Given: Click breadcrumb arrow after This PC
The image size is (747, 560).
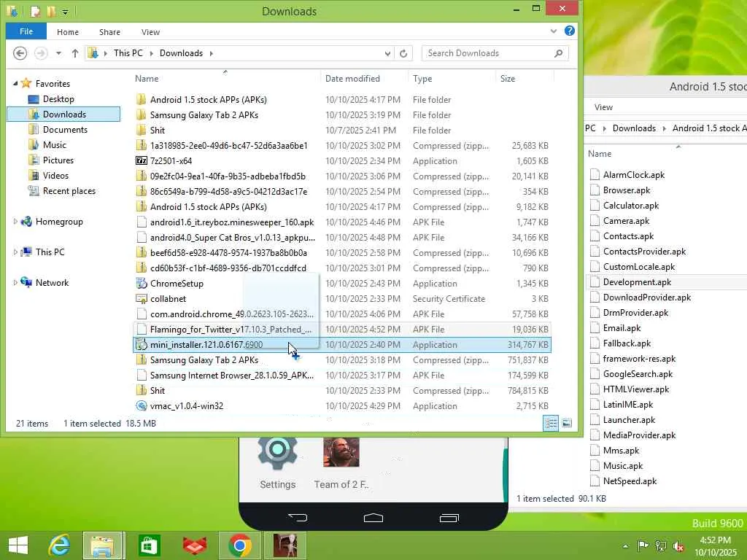Looking at the screenshot, I should (152, 53).
